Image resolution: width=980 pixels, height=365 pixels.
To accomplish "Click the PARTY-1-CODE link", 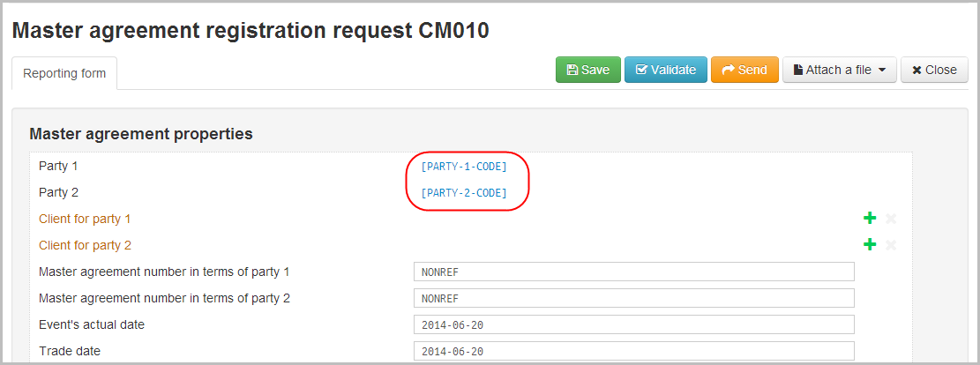I will (464, 167).
